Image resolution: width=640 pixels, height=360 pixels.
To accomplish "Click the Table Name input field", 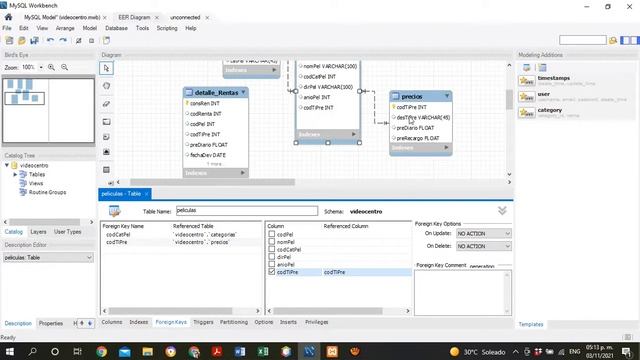I will click(x=247, y=211).
